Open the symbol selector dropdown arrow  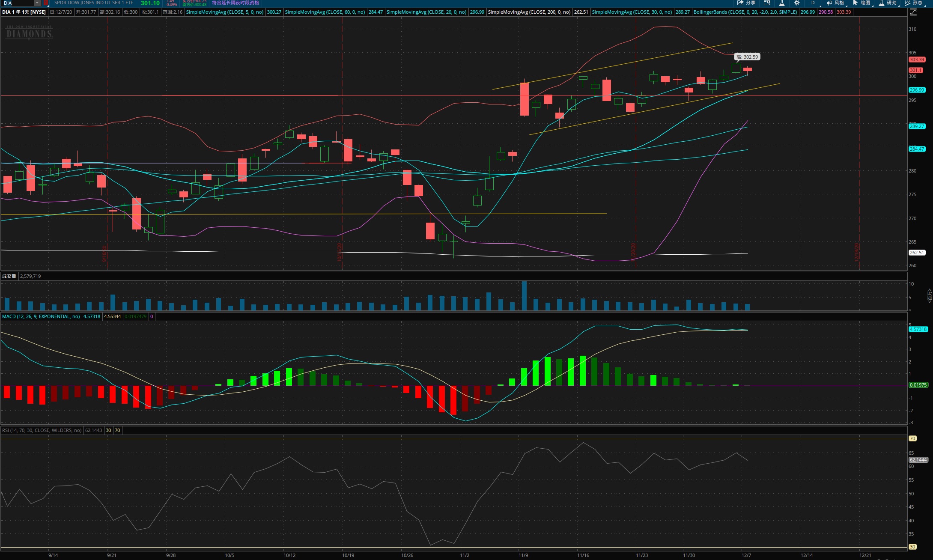(37, 3)
